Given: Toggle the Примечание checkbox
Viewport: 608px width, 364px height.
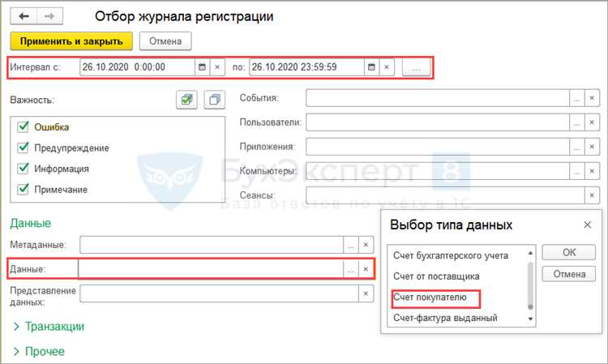Looking at the screenshot, I should [24, 189].
